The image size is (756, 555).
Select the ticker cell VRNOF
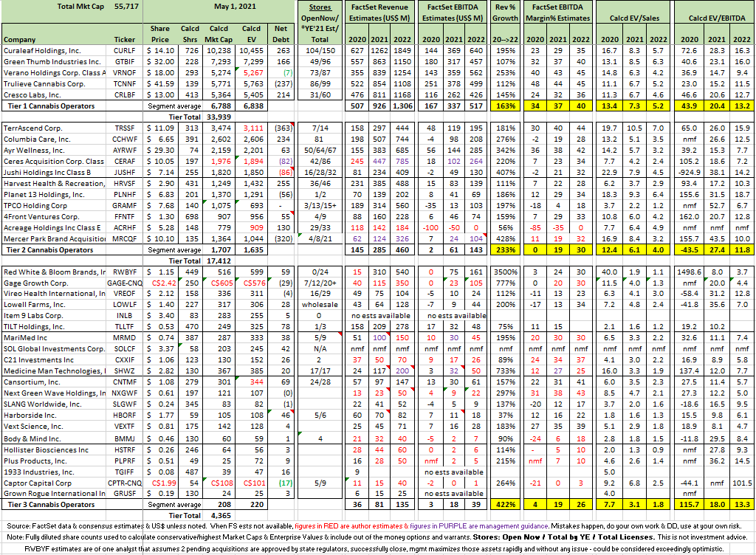coord(124,73)
